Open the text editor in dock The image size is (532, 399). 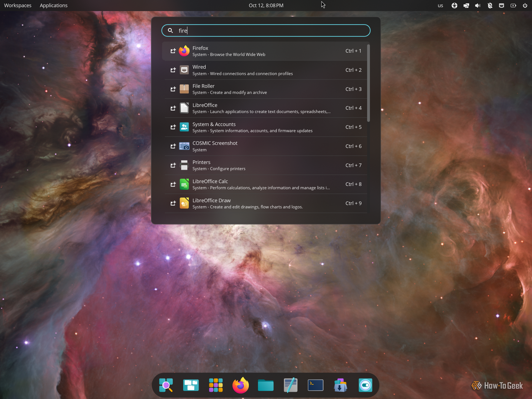coord(291,385)
